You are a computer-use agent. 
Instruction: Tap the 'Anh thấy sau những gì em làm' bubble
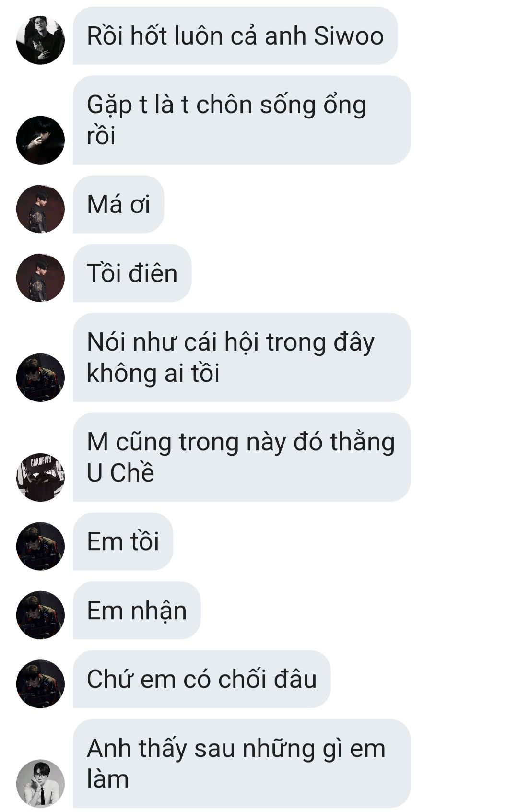(x=242, y=764)
